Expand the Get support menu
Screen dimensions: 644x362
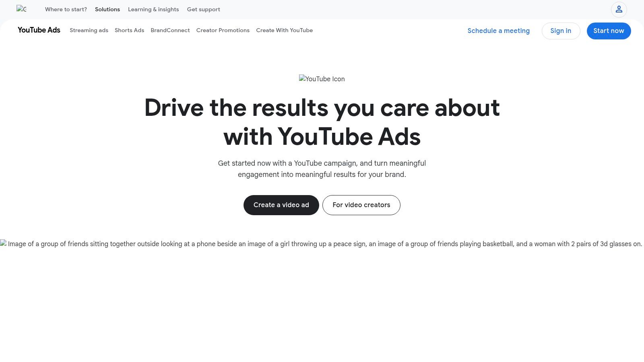203,9
